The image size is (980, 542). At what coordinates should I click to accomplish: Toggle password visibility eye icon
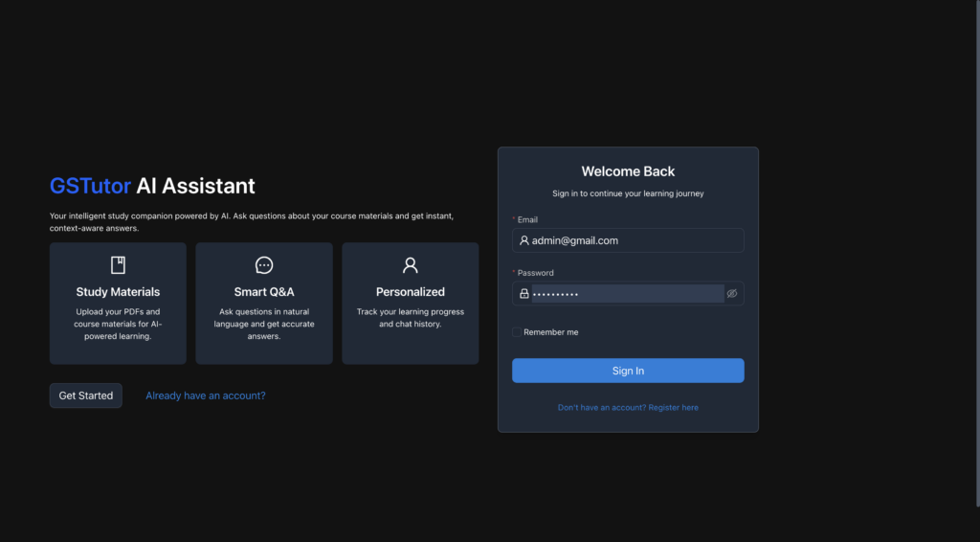[732, 293]
